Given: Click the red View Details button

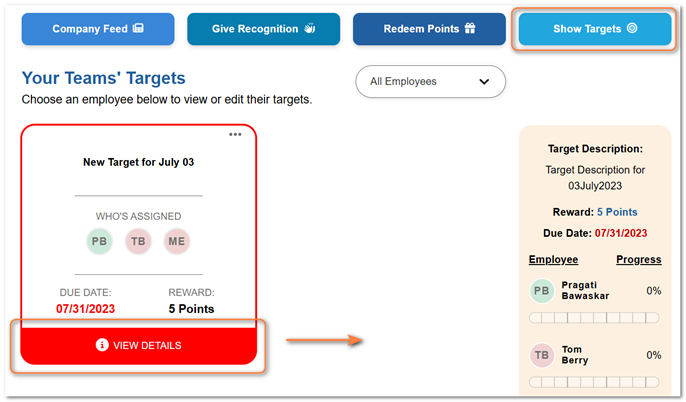Looking at the screenshot, I should click(138, 346).
